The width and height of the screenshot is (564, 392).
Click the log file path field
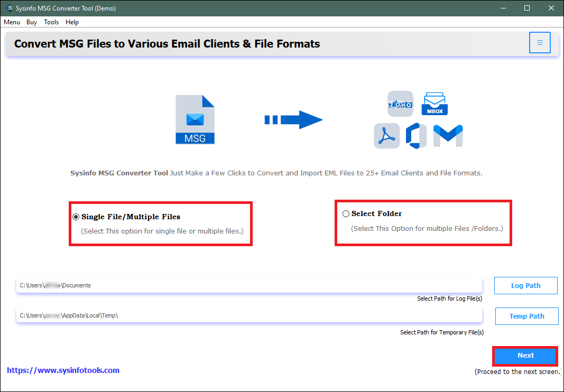249,285
